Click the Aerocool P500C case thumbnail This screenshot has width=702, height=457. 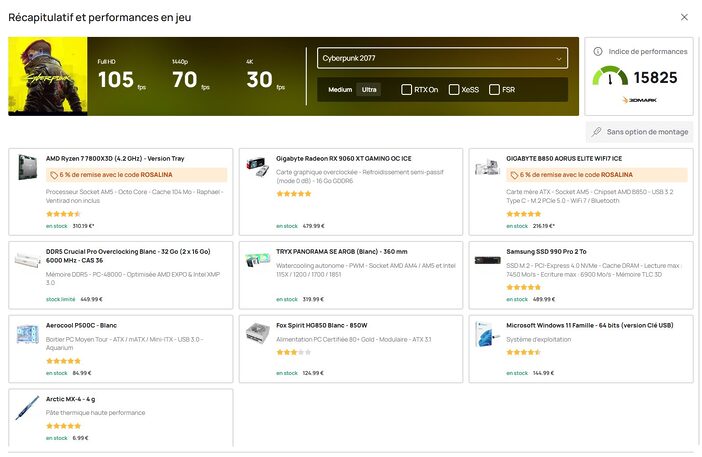[27, 334]
